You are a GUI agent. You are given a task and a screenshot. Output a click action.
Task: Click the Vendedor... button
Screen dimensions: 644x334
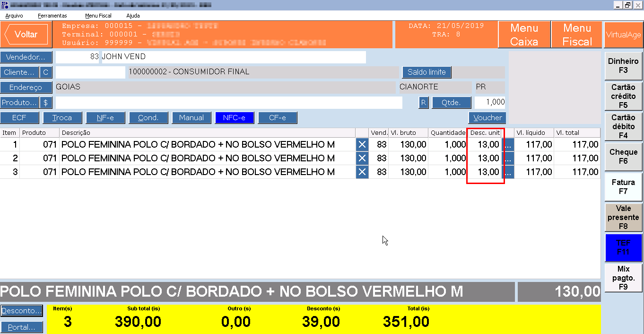(26, 57)
